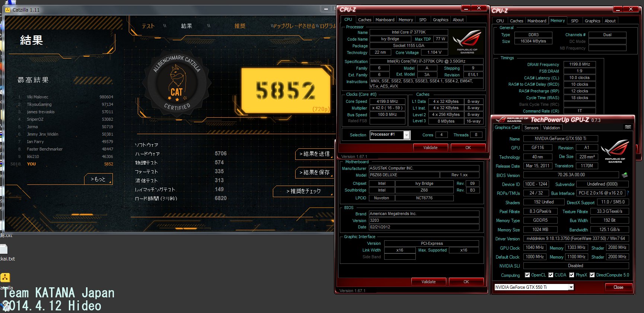Click the ROG logo in CPU-Z processor panel

[x=467, y=42]
